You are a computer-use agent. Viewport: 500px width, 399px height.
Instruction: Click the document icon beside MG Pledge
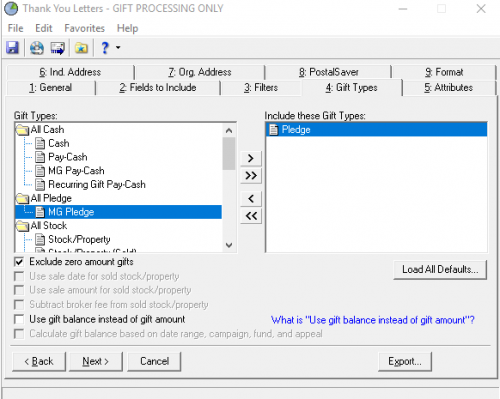coord(40,212)
